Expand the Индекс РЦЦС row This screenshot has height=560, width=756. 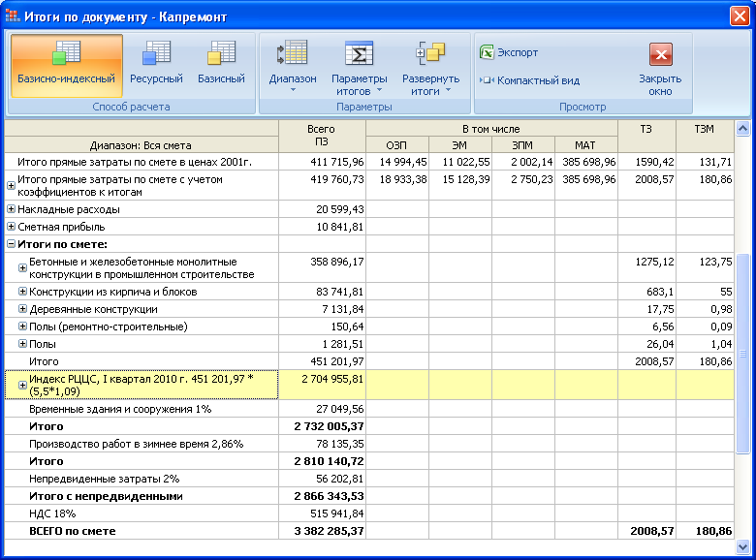click(x=22, y=385)
